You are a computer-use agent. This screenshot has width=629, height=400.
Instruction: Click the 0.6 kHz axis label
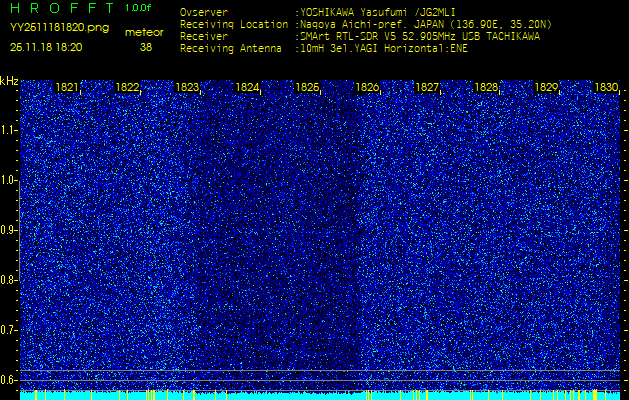8,380
